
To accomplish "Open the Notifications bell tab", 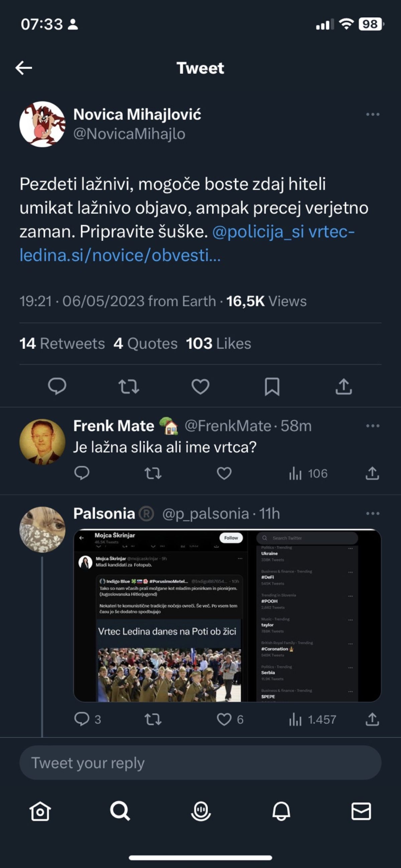I will [x=281, y=811].
